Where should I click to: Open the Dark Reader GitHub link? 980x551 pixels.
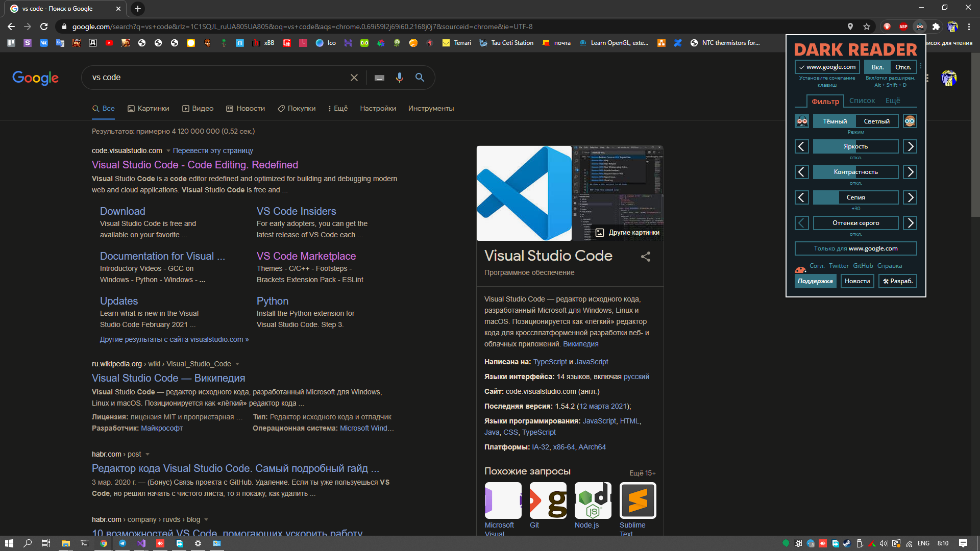click(x=863, y=266)
